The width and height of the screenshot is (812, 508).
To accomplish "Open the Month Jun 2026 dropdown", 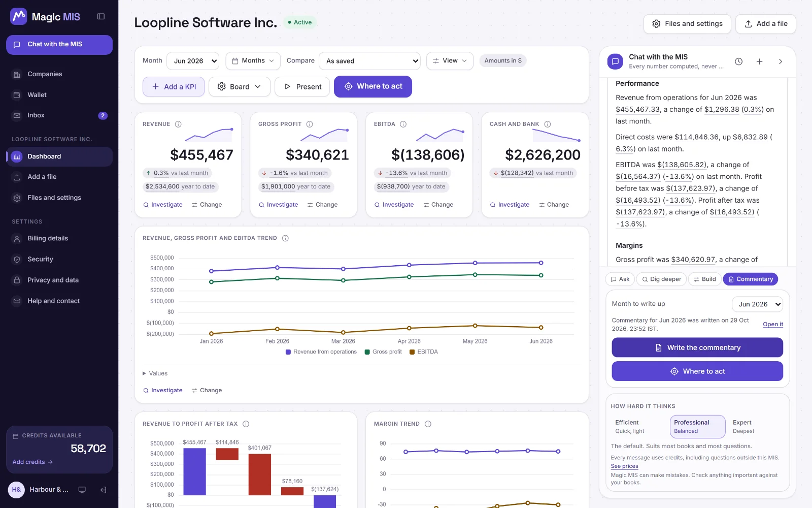I will coord(193,61).
